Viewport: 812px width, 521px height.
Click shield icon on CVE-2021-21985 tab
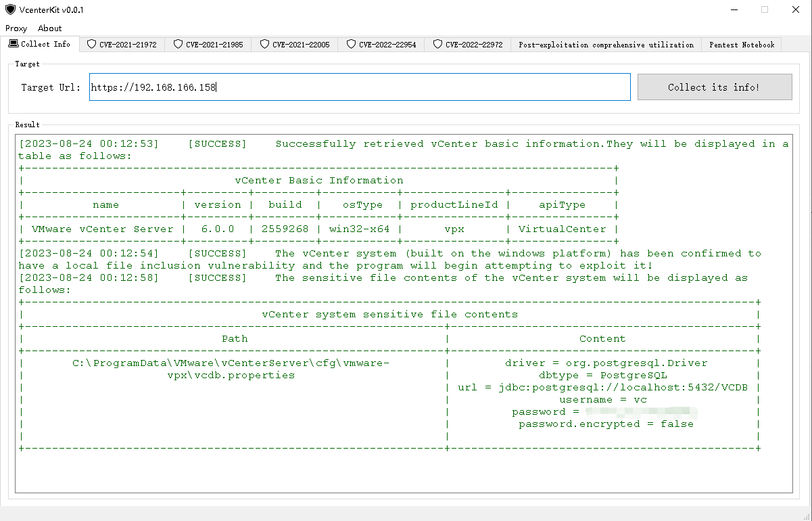(178, 45)
